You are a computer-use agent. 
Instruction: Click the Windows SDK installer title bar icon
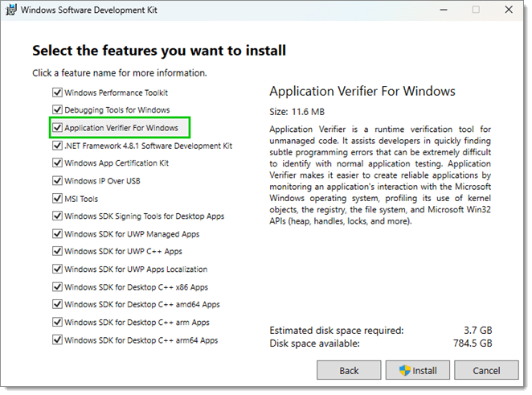[x=11, y=10]
